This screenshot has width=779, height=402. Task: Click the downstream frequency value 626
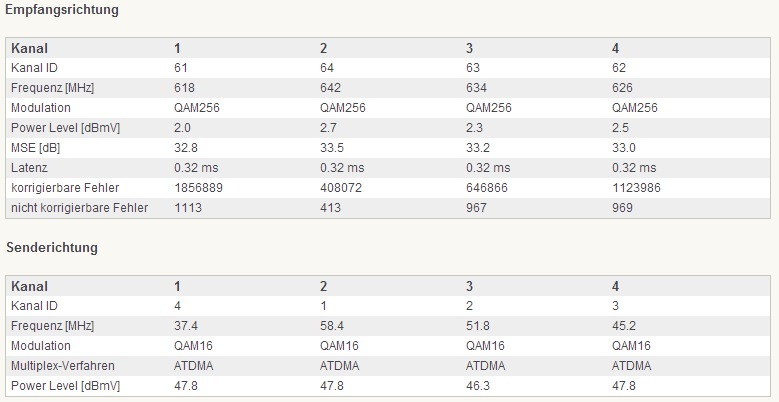pyautogui.click(x=622, y=87)
